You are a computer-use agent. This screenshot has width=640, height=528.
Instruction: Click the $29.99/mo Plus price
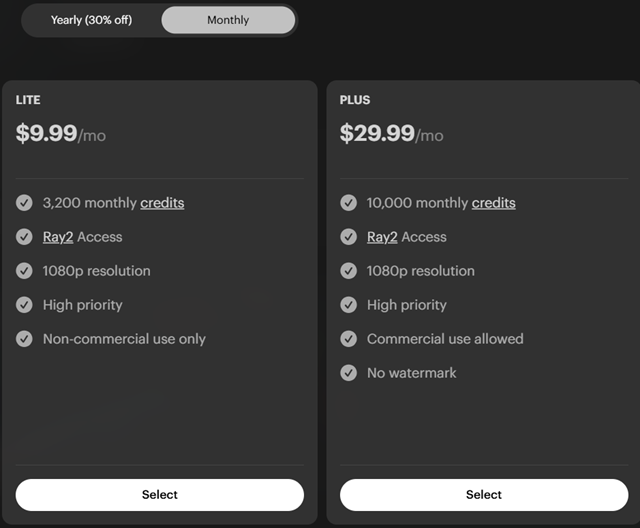pos(391,134)
